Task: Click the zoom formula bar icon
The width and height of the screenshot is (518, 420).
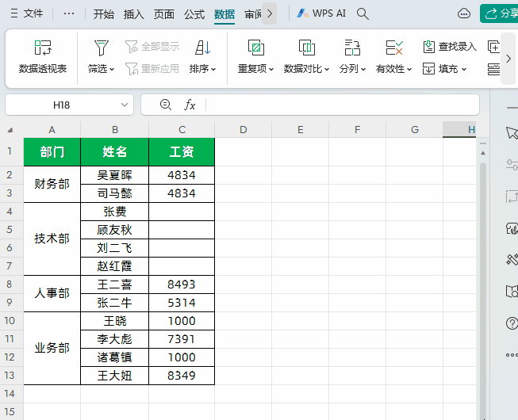Action: click(165, 105)
